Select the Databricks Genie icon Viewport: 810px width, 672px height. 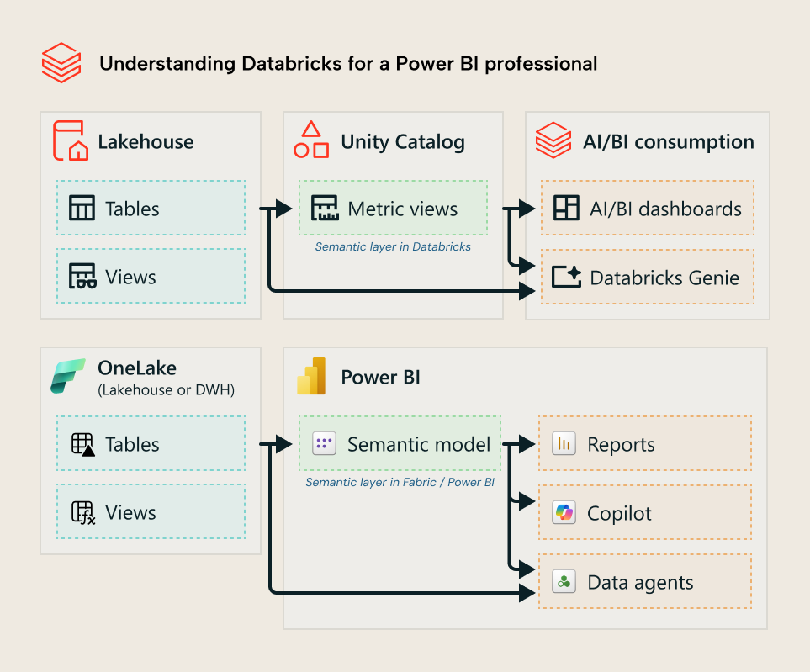[x=564, y=275]
